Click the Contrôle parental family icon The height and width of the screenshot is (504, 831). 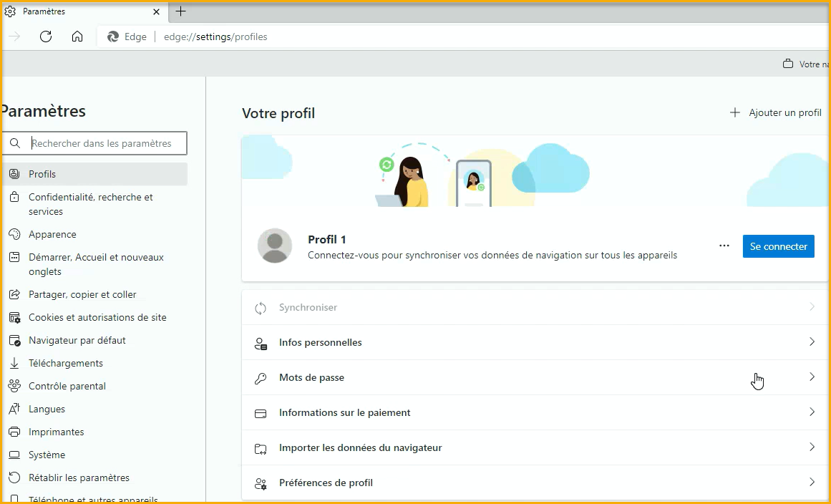point(14,386)
